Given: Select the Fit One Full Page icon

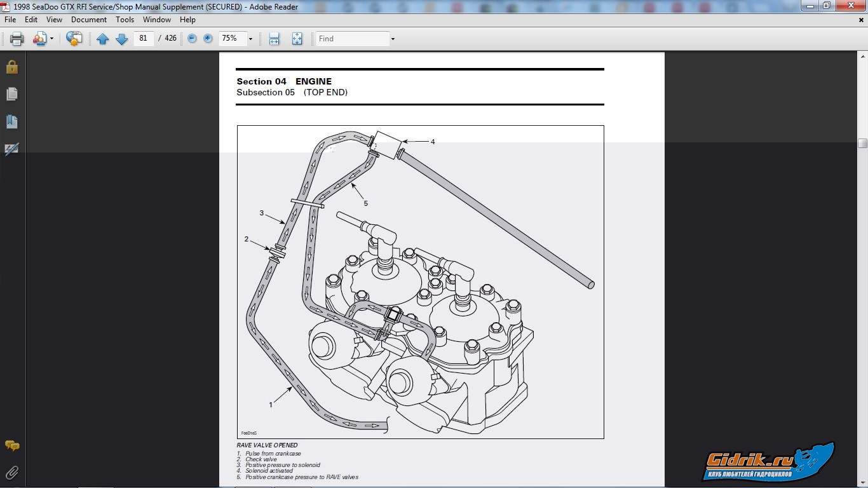Looking at the screenshot, I should tap(297, 39).
